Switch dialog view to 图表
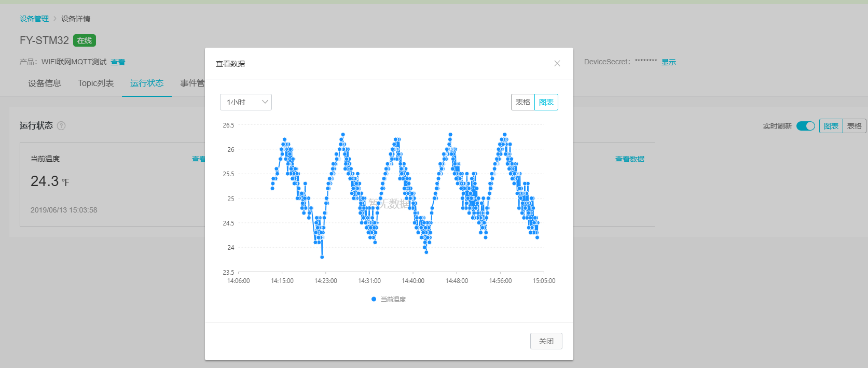The width and height of the screenshot is (868, 368). pos(546,102)
